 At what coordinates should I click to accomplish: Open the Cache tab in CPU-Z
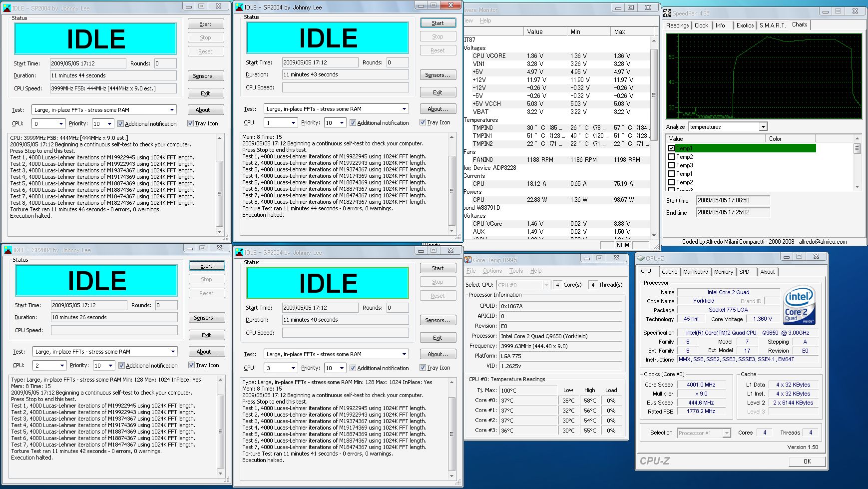pyautogui.click(x=669, y=272)
